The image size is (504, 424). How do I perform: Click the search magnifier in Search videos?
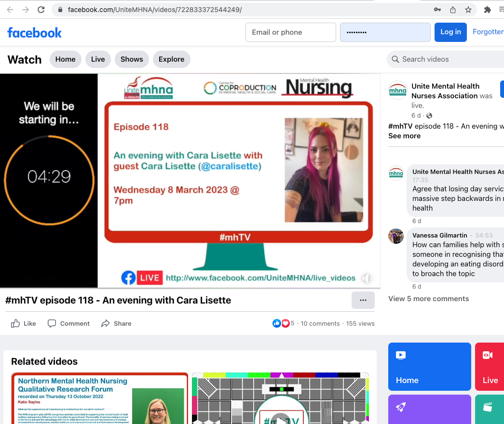pos(395,59)
